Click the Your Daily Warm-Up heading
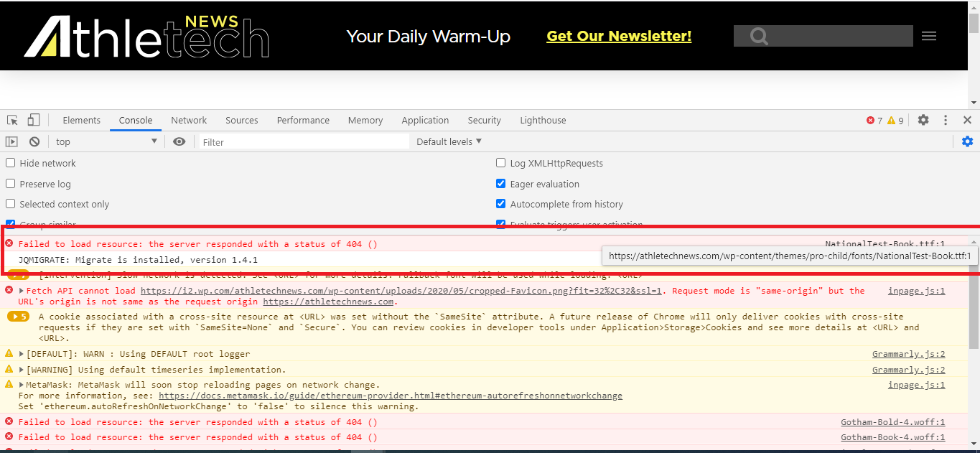Viewport: 980px width, 453px height. (429, 37)
